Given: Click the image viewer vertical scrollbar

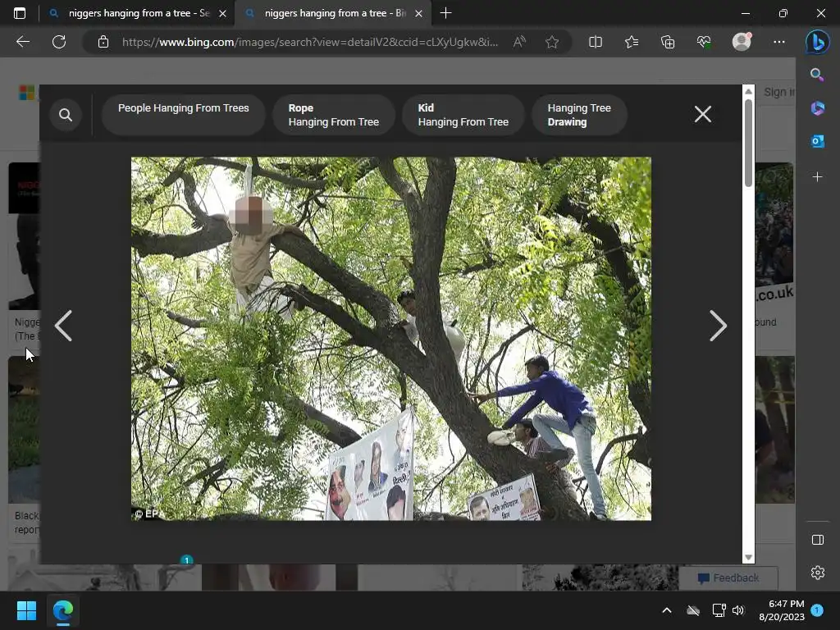Looking at the screenshot, I should (748, 324).
